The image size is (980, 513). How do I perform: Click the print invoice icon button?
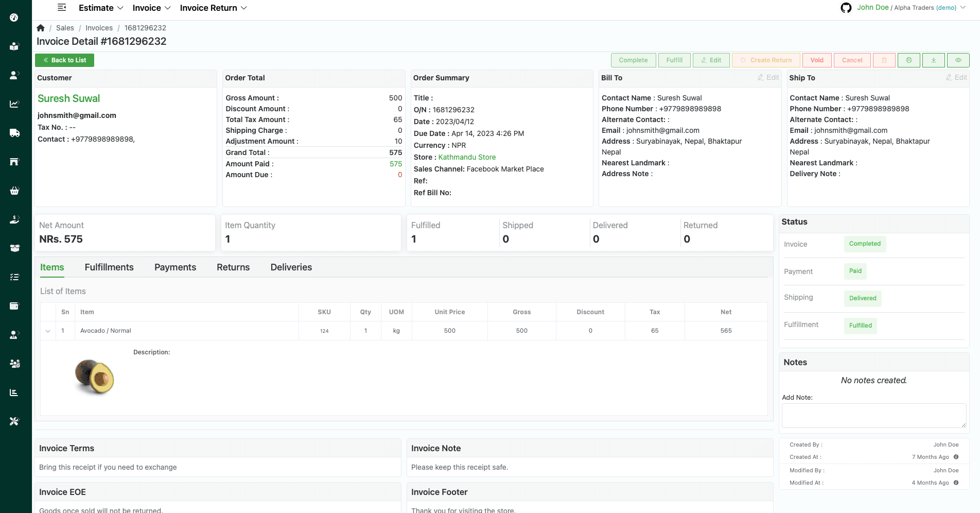(x=909, y=60)
